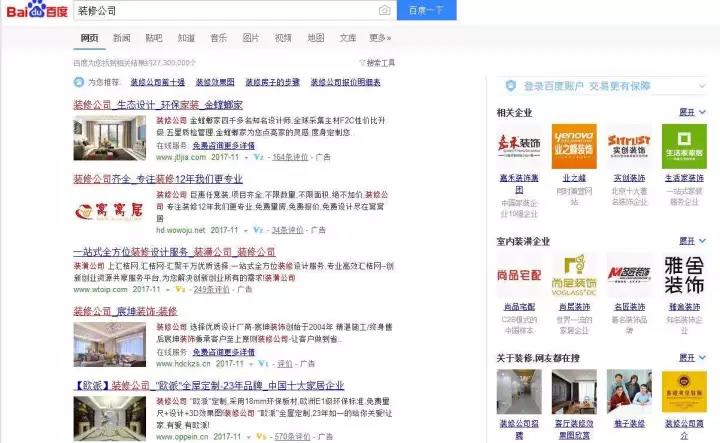Open 164条评价 reviews link
The image size is (720, 443).
coord(290,157)
